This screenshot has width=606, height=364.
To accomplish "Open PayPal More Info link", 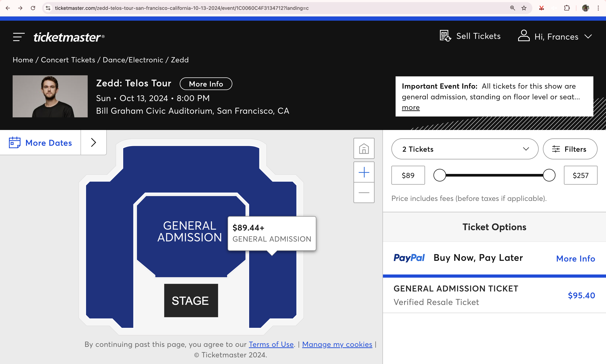I will [575, 259].
